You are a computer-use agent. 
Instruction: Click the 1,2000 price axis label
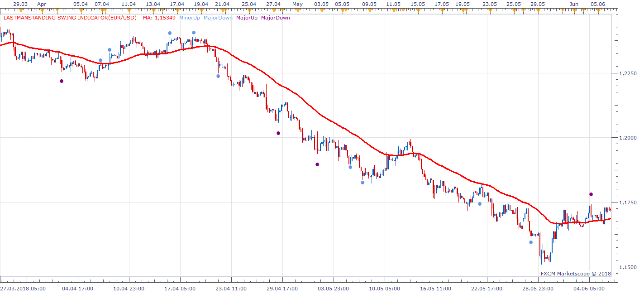[x=627, y=138]
